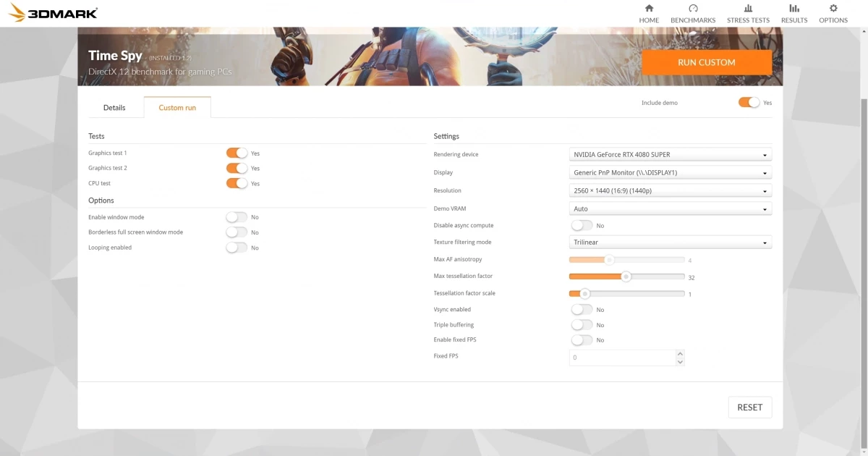Screen dimensions: 868x456
Task: Increase Fixed FPS with up arrow
Action: click(x=680, y=354)
